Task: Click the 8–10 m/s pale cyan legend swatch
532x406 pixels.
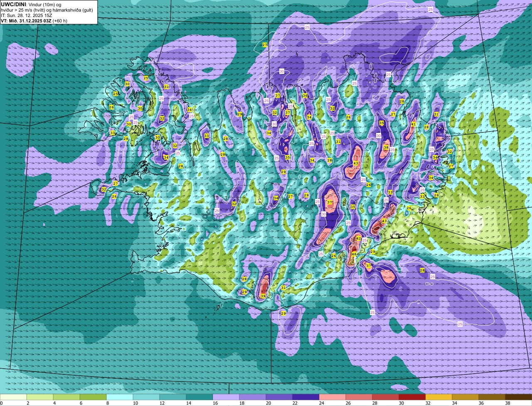Action: [120, 397]
